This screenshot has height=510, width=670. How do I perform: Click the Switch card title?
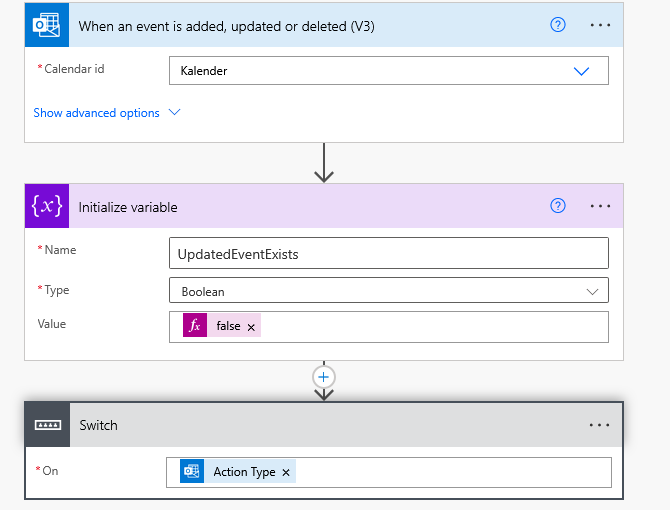(98, 425)
